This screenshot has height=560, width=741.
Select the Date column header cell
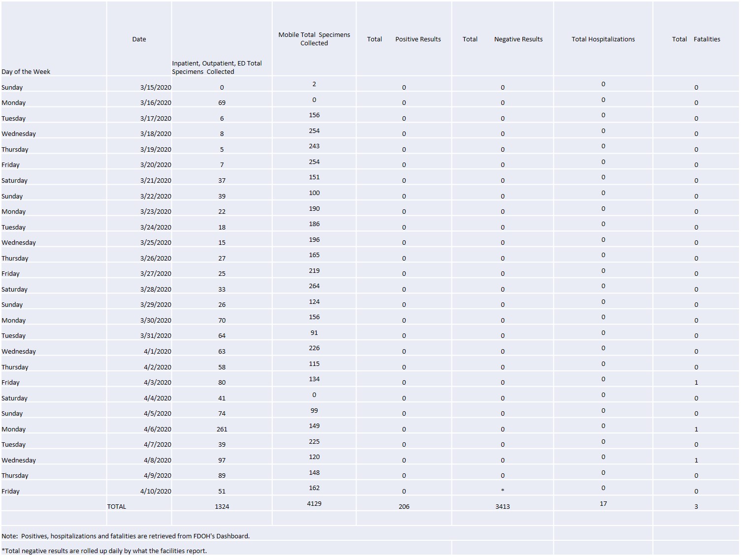coord(139,39)
